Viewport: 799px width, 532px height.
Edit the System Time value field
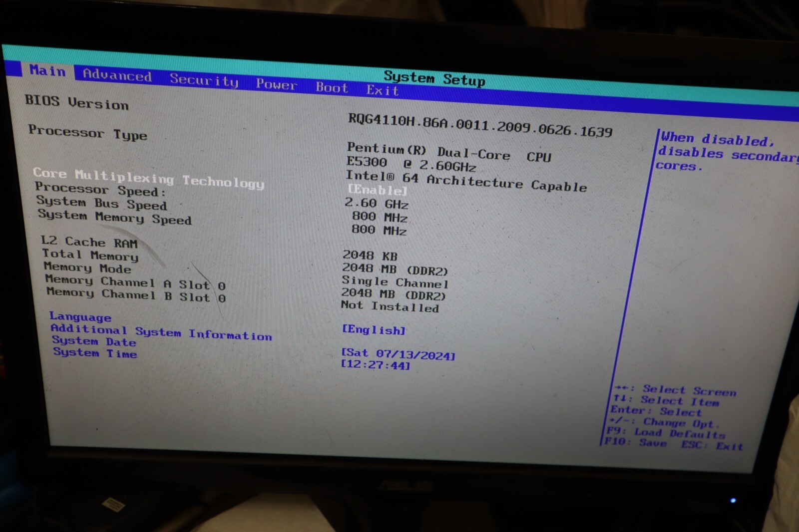tap(376, 365)
